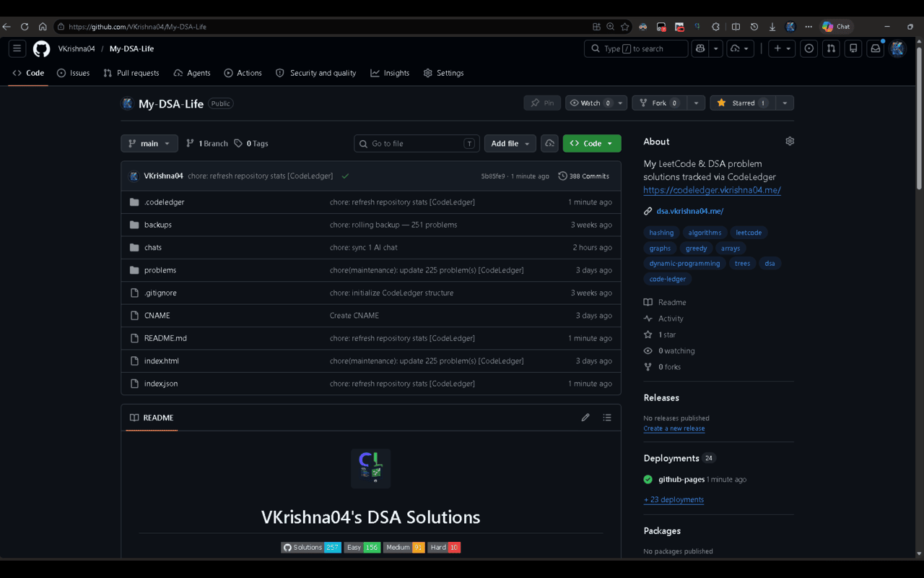
Task: Open the + 23 deployments link
Action: 674,499
